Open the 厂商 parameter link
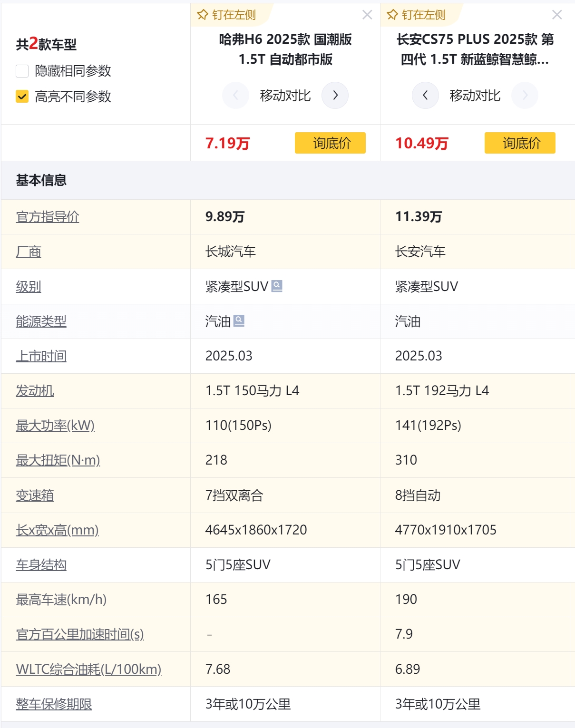This screenshot has height=728, width=575. coord(29,252)
